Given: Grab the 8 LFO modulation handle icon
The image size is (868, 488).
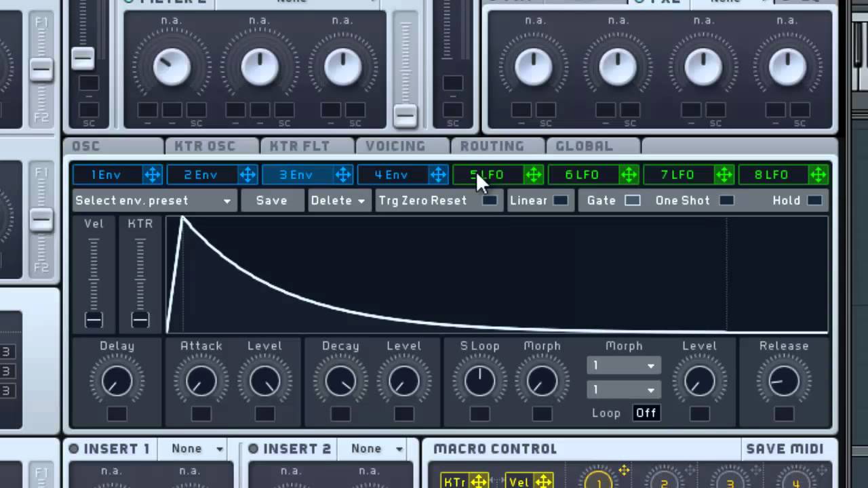Looking at the screenshot, I should pos(818,175).
